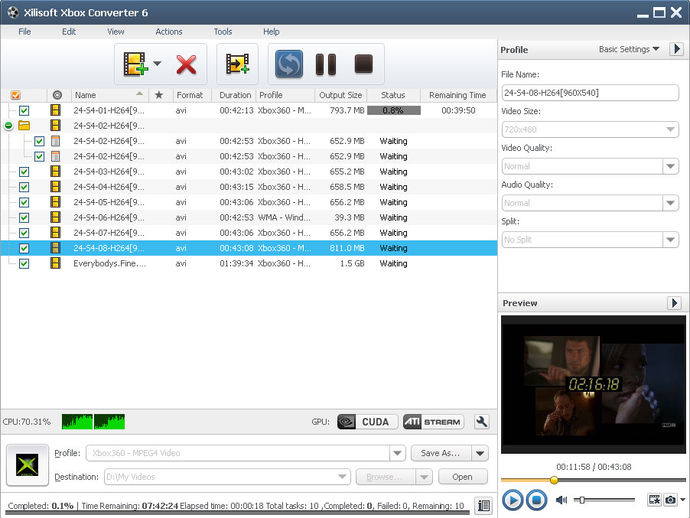This screenshot has width=690, height=518.
Task: Open the Actions menu
Action: tap(169, 32)
